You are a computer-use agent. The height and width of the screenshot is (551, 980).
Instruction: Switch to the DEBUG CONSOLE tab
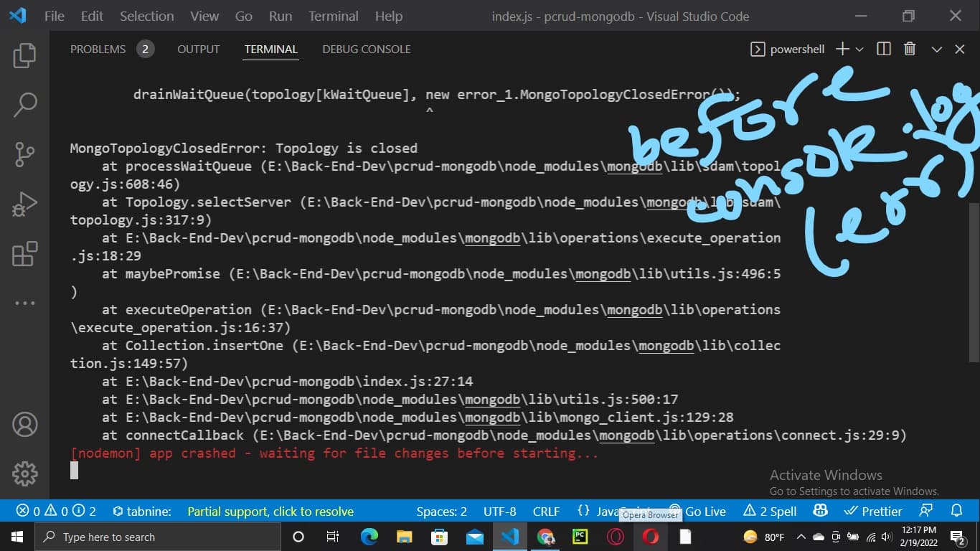(x=366, y=49)
